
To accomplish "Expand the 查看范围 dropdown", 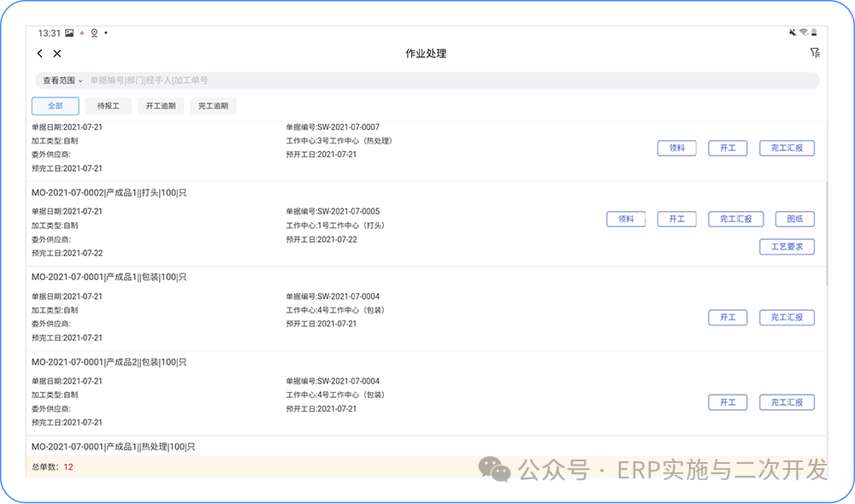I will click(x=62, y=80).
